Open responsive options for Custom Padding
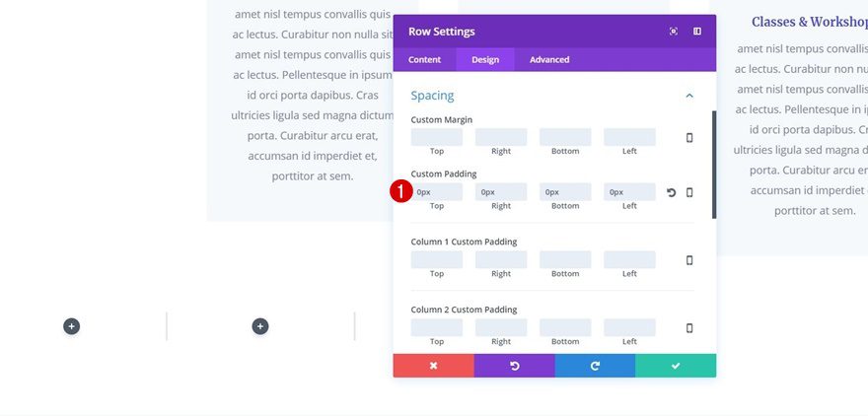The height and width of the screenshot is (416, 868). tap(689, 192)
